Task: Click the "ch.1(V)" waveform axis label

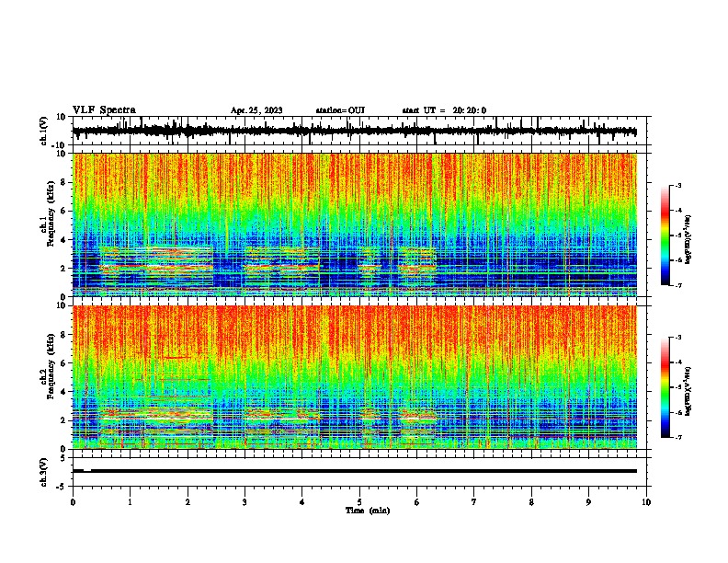Action: coord(44,131)
